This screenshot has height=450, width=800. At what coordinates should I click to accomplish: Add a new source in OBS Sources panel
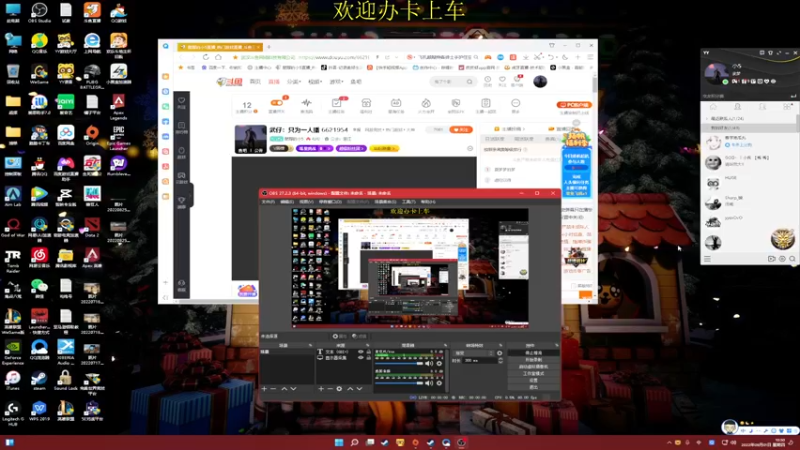tap(321, 389)
